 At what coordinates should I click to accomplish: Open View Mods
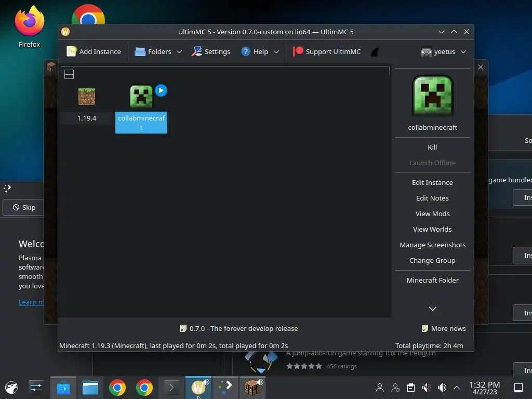tap(432, 214)
